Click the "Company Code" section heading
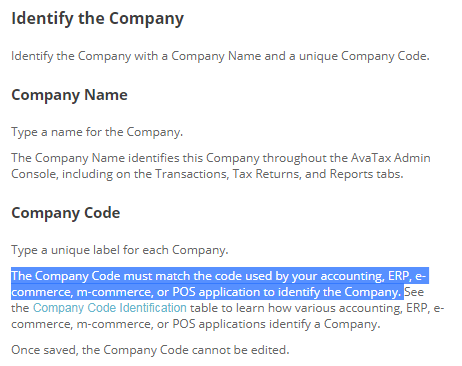 (66, 213)
